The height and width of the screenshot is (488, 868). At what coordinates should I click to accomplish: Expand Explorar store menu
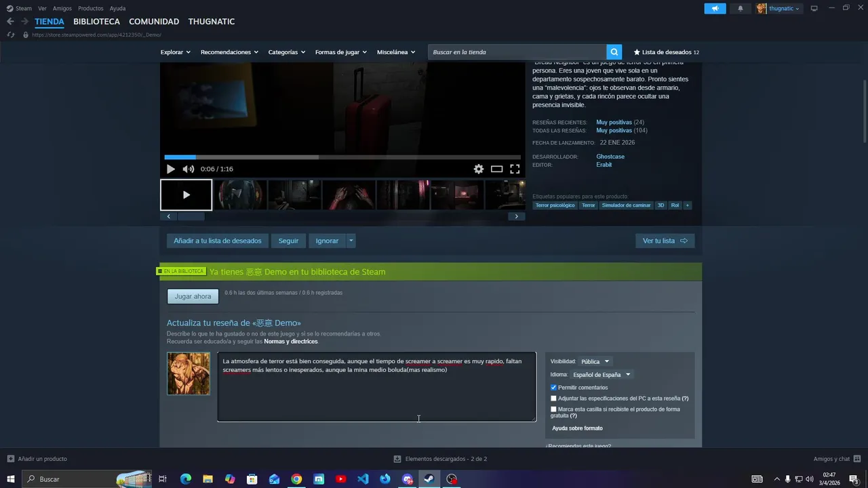[x=176, y=52]
